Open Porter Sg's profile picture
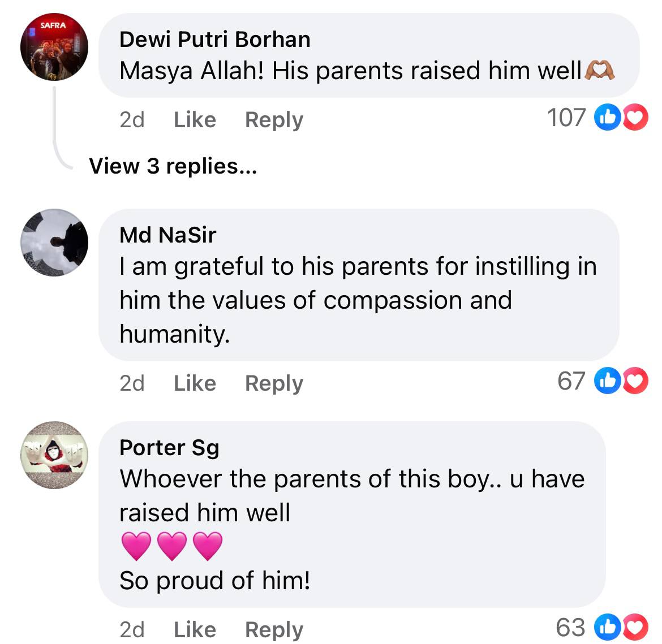 [54, 455]
